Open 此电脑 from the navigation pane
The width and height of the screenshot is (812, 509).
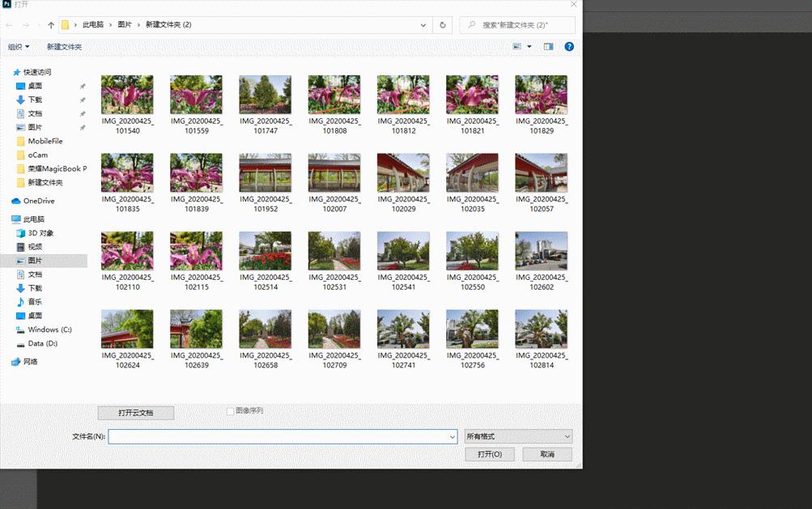click(35, 218)
